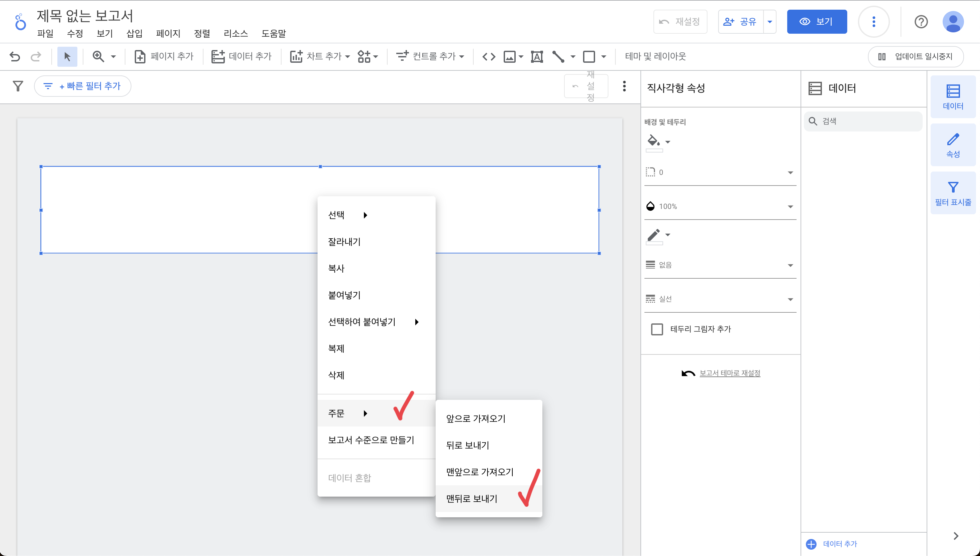Click the embed URL code icon

click(488, 56)
